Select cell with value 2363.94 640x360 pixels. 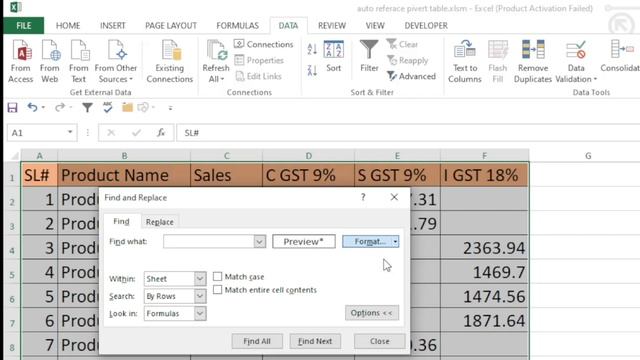tap(484, 248)
